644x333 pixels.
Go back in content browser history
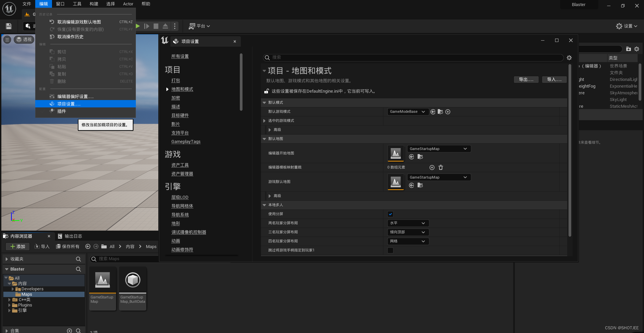(88, 246)
